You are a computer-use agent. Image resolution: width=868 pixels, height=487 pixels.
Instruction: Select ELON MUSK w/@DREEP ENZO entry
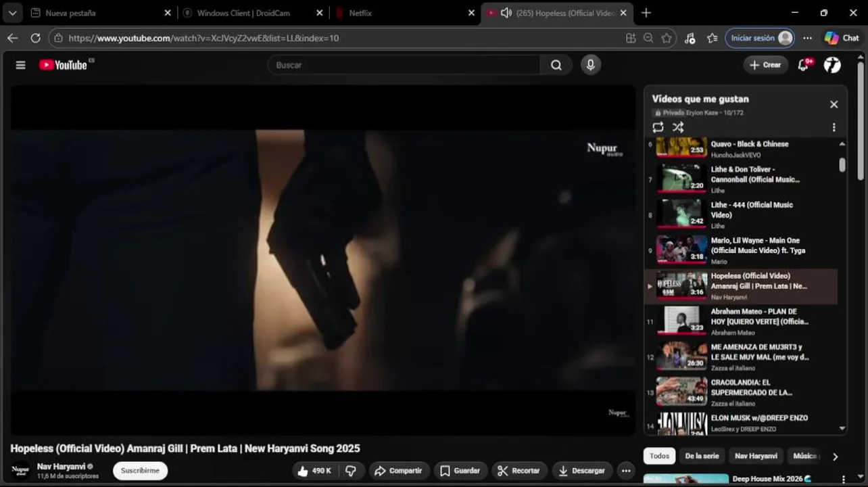click(741, 423)
